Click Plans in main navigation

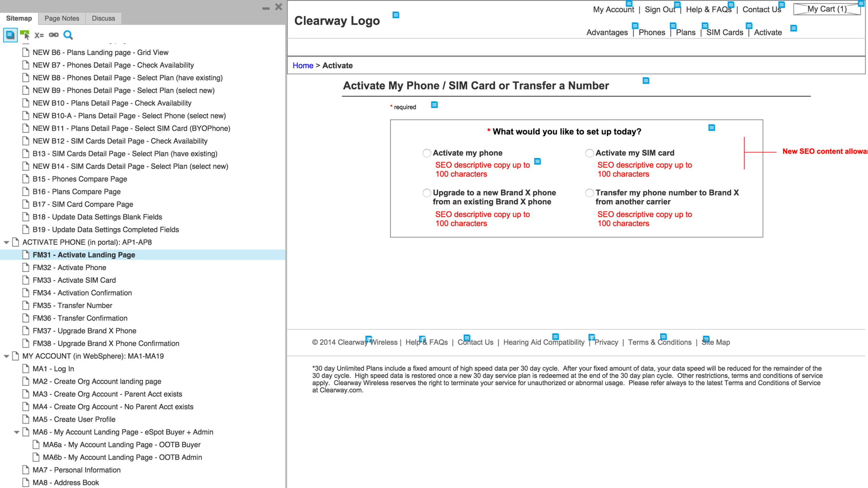(686, 32)
